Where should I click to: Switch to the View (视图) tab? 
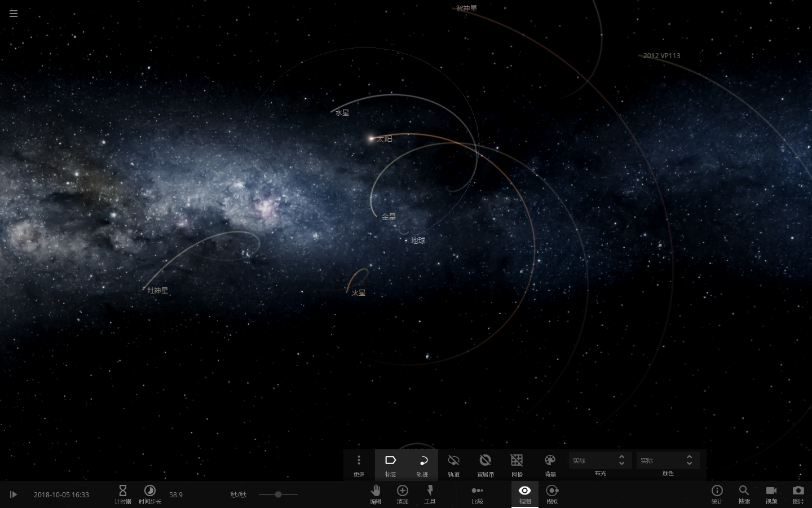[525, 494]
